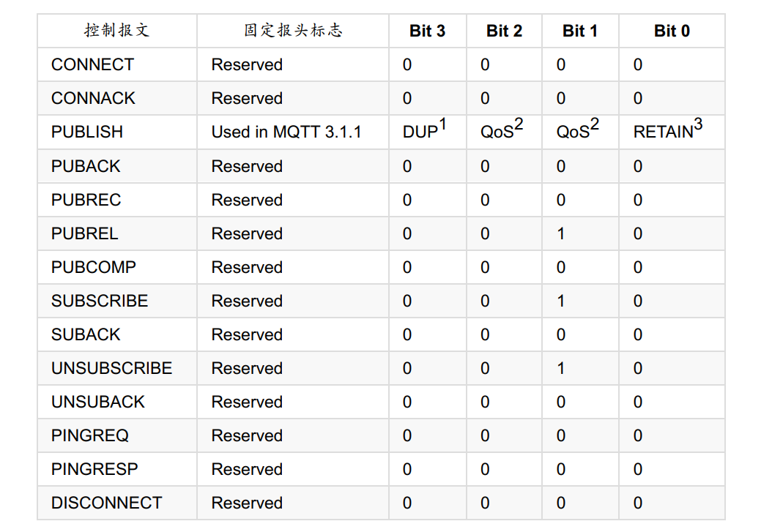This screenshot has height=532, width=772.
Task: Click the 固定报头标志 column header
Action: tap(293, 31)
